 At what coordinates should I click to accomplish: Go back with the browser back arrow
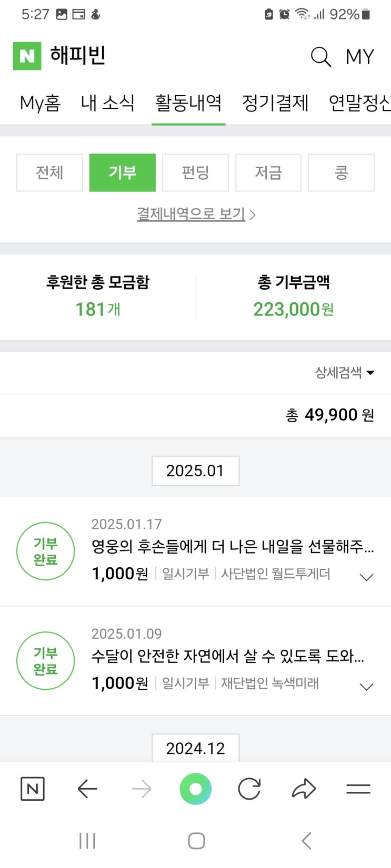pos(87,789)
